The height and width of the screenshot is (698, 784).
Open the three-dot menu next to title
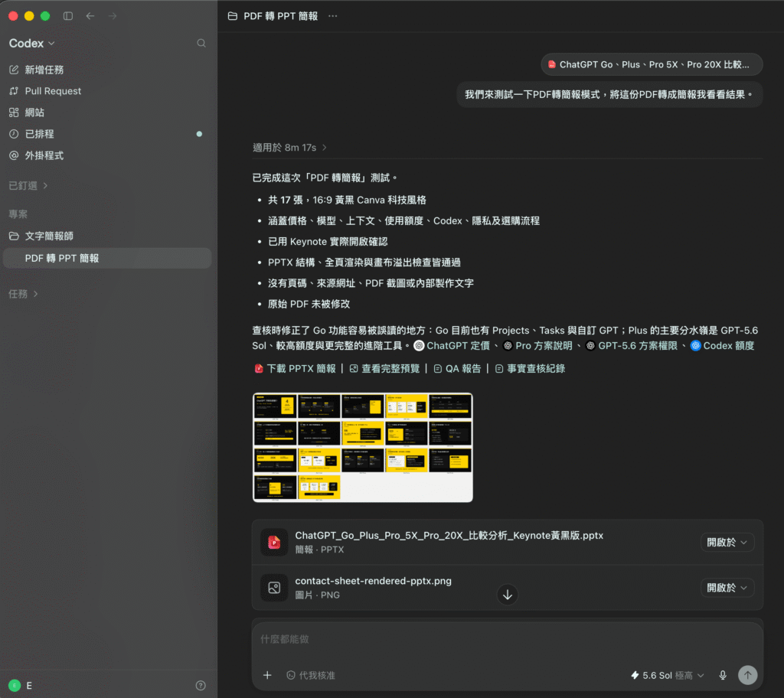coord(332,16)
